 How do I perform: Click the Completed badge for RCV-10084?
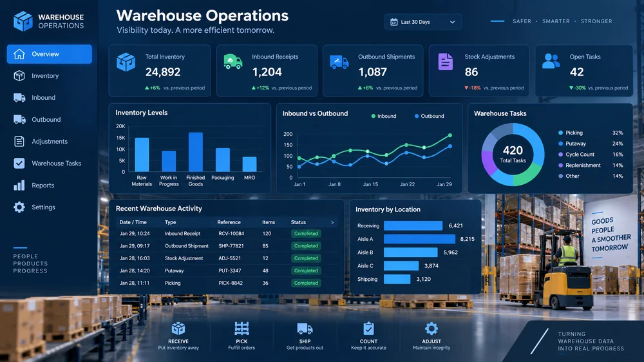tap(306, 233)
